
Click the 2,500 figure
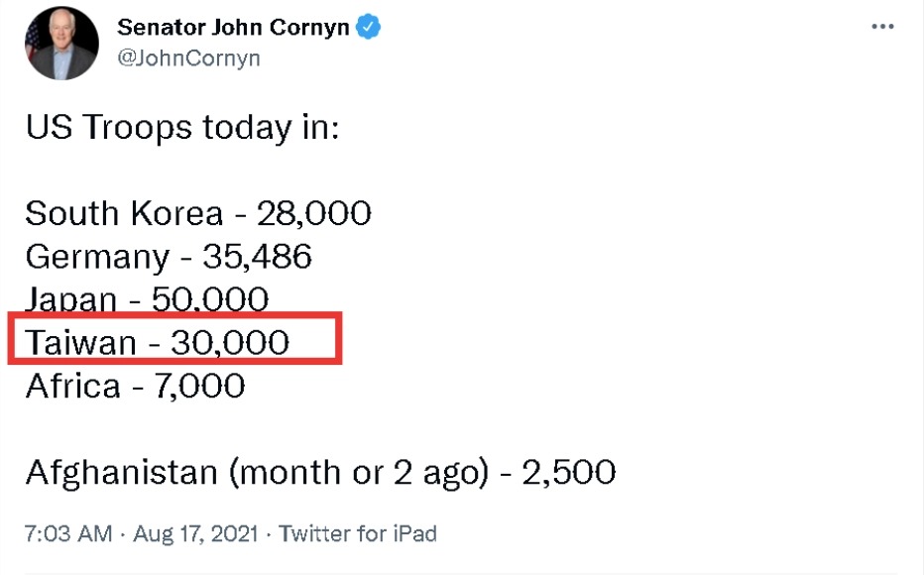click(x=569, y=471)
